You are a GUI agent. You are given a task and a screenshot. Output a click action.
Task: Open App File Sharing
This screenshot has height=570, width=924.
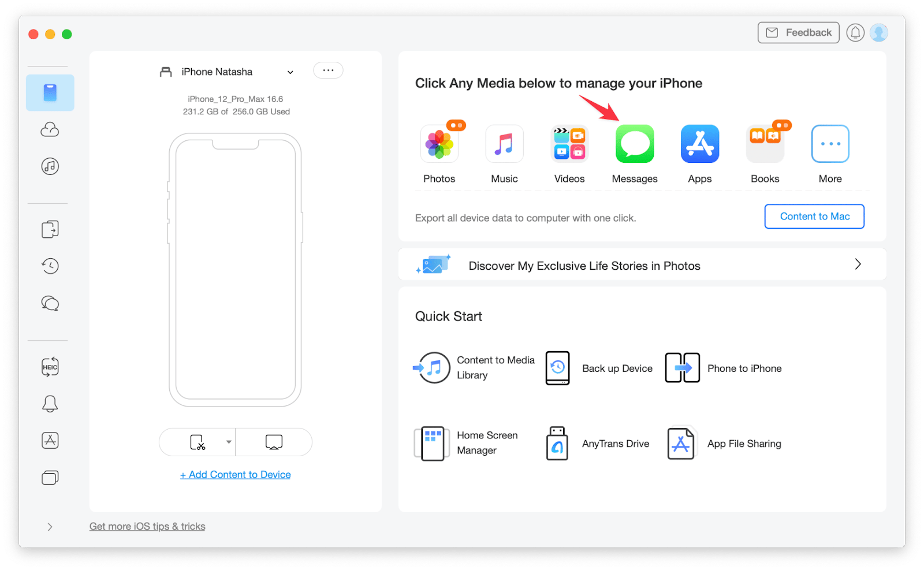point(724,444)
